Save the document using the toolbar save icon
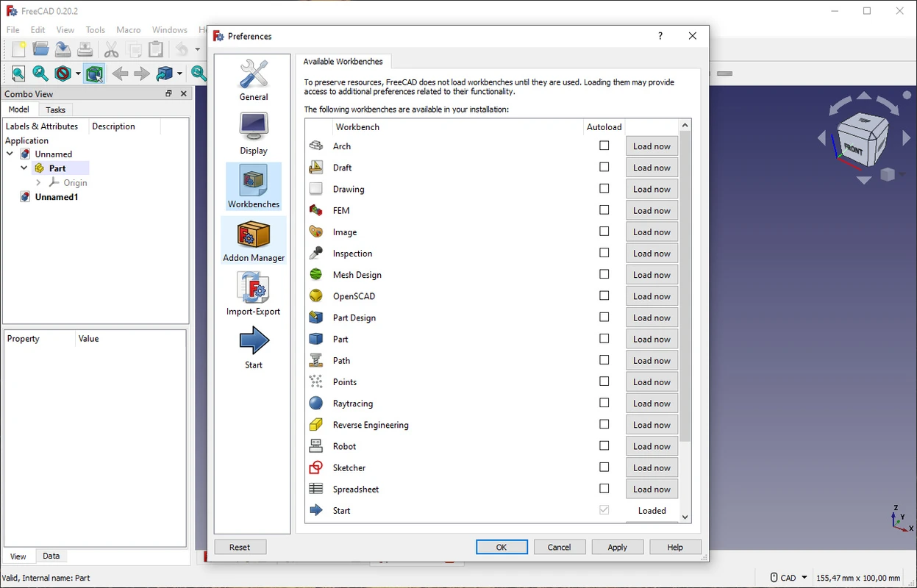 click(x=63, y=50)
